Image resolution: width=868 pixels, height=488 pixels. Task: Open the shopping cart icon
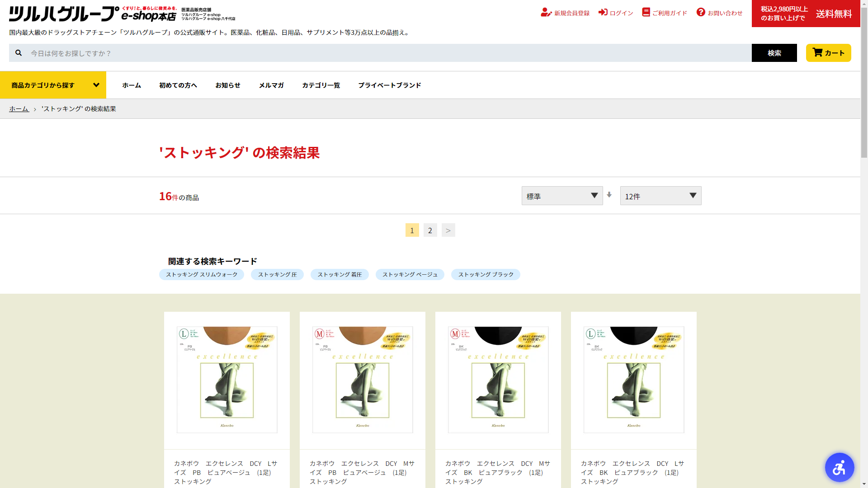tap(817, 52)
